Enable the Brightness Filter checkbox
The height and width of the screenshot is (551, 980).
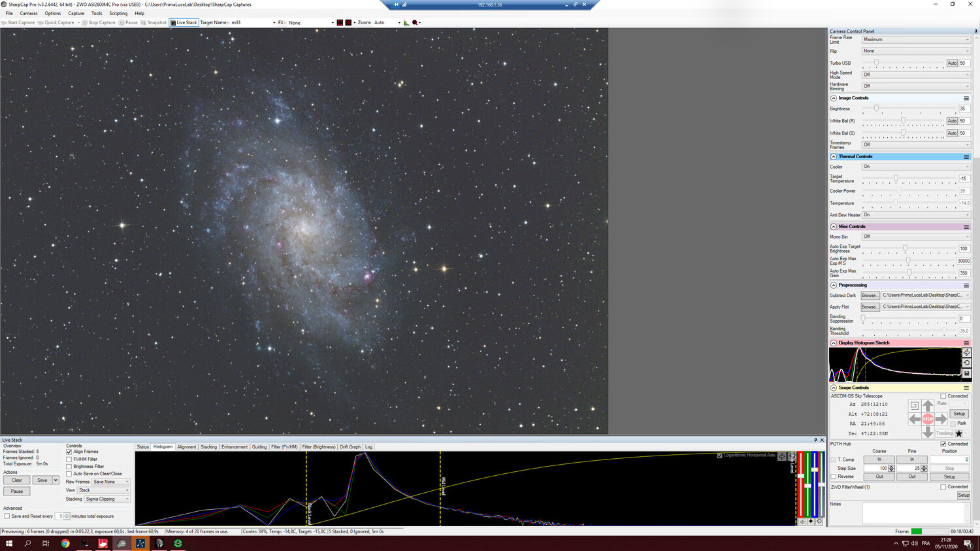[69, 467]
